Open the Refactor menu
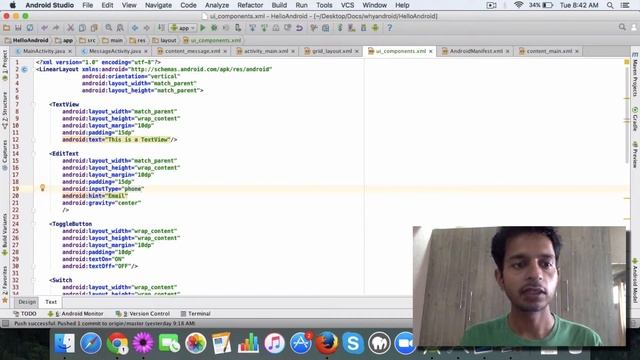Screen dimensions: 640x360 pyautogui.click(x=250, y=5)
